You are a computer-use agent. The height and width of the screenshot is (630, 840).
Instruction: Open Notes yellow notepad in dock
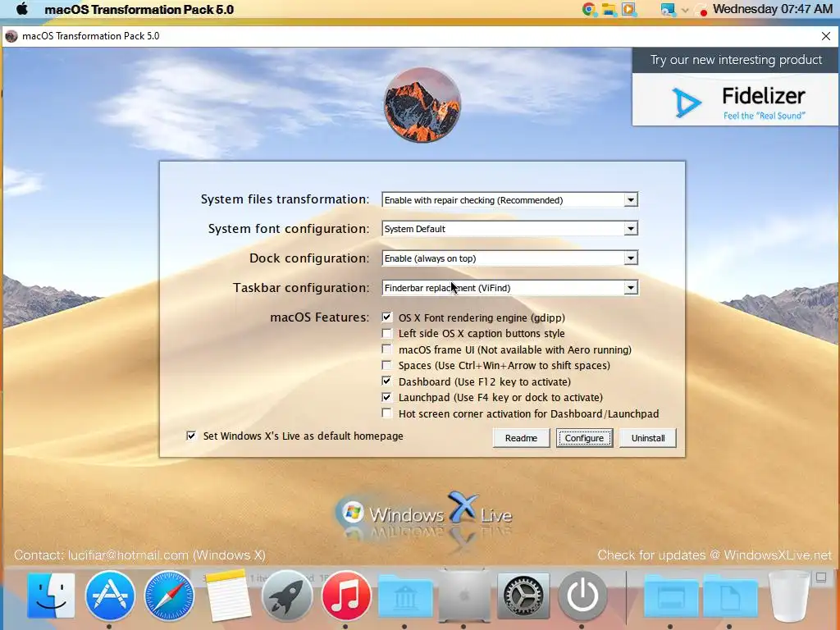pos(227,596)
